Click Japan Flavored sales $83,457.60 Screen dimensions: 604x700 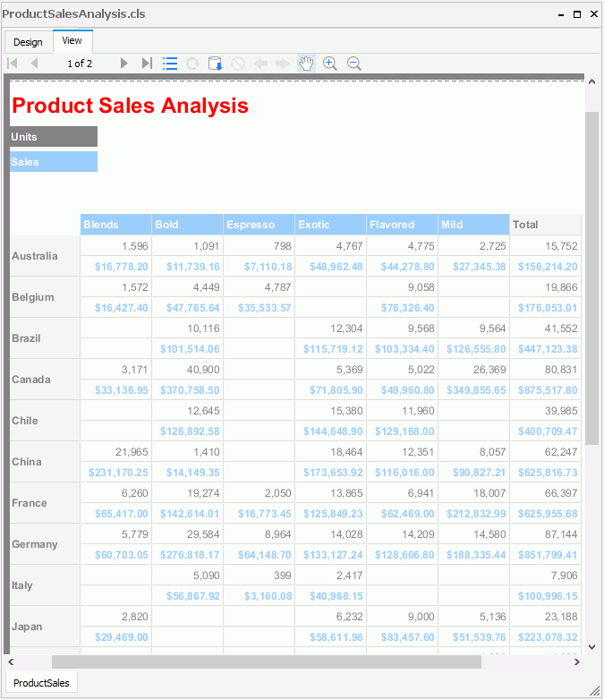pyautogui.click(x=407, y=637)
